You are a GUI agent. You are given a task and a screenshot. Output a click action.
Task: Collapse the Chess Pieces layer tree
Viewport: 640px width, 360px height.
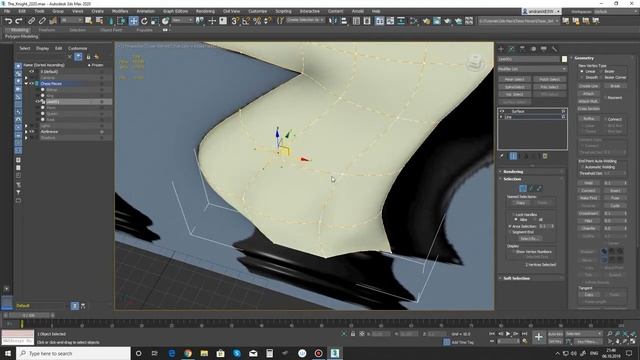pos(26,83)
